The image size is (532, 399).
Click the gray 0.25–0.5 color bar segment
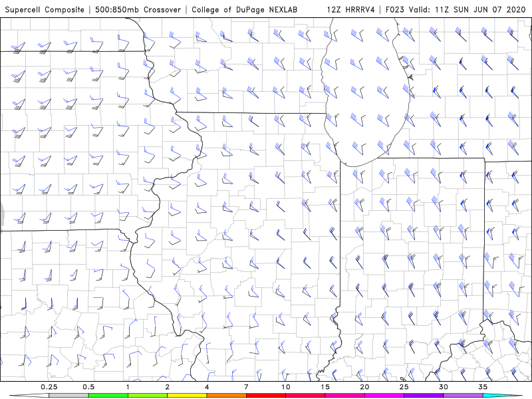coord(68,396)
